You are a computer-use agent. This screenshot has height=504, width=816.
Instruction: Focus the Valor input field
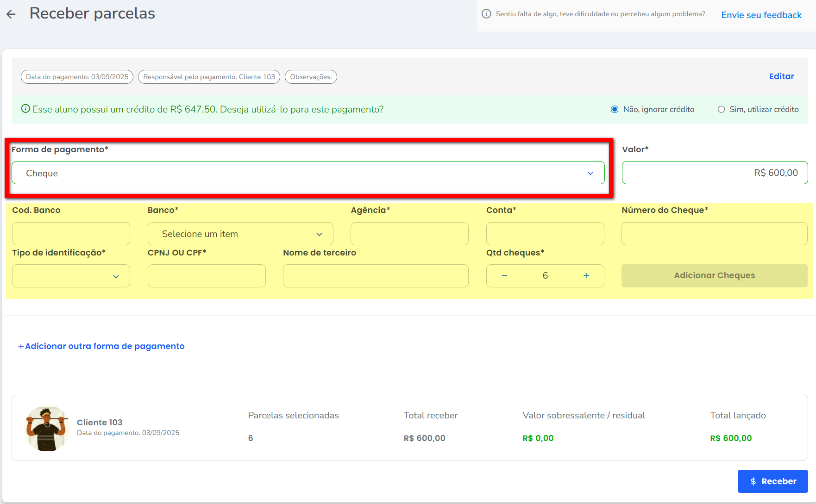point(715,173)
